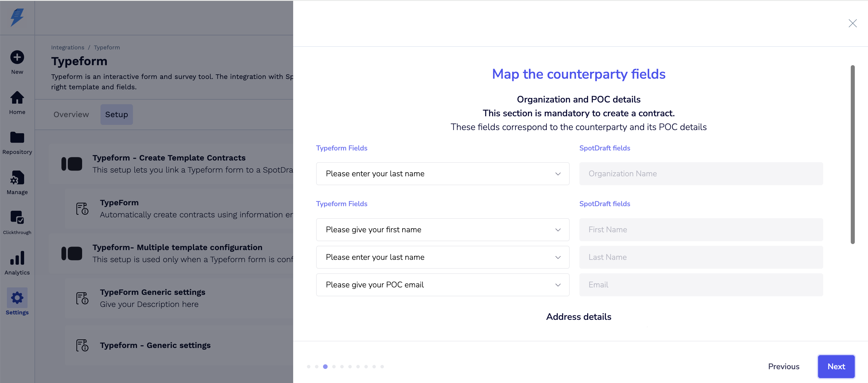The height and width of the screenshot is (383, 868).
Task: Switch to the Overview tab
Action: [x=71, y=115]
